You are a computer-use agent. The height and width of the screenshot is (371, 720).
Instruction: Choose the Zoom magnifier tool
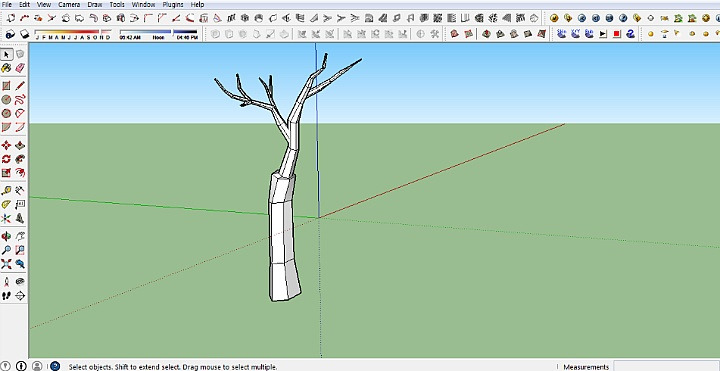[x=6, y=250]
